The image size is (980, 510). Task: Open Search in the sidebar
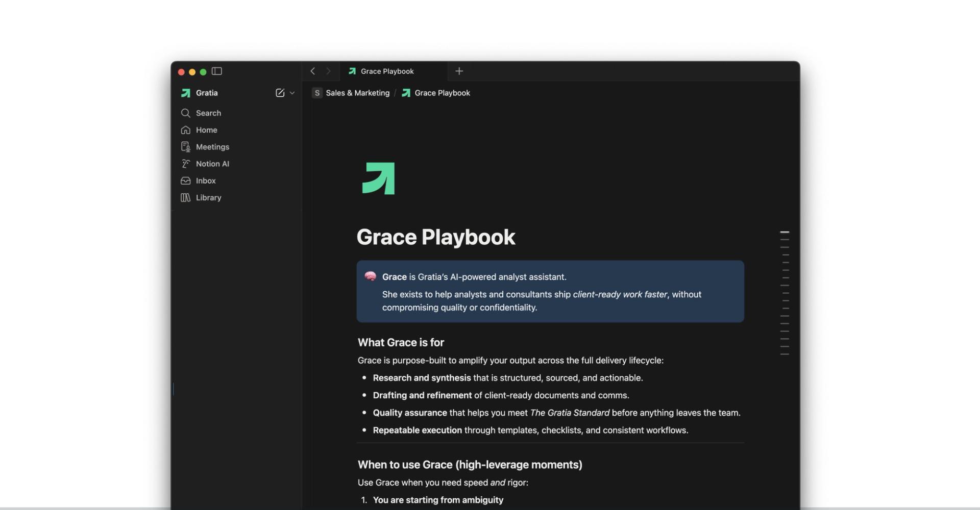pos(208,113)
